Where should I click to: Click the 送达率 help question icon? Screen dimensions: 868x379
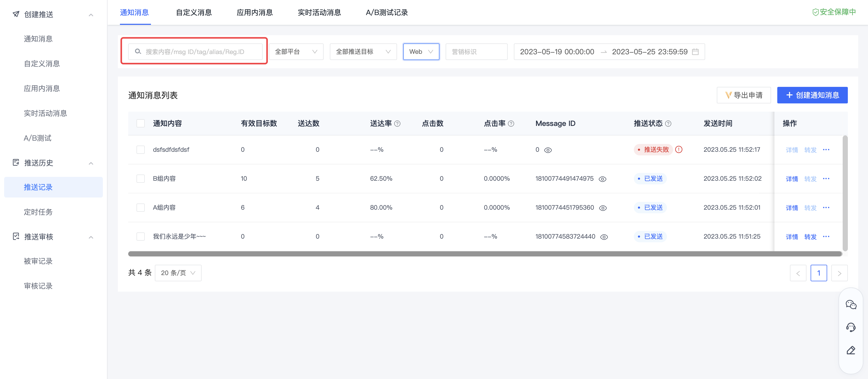(397, 124)
